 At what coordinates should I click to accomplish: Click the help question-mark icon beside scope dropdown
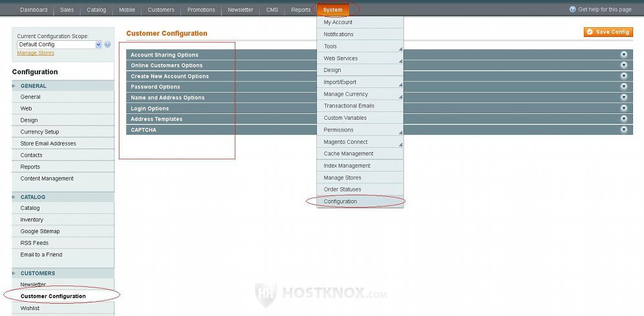pyautogui.click(x=107, y=45)
